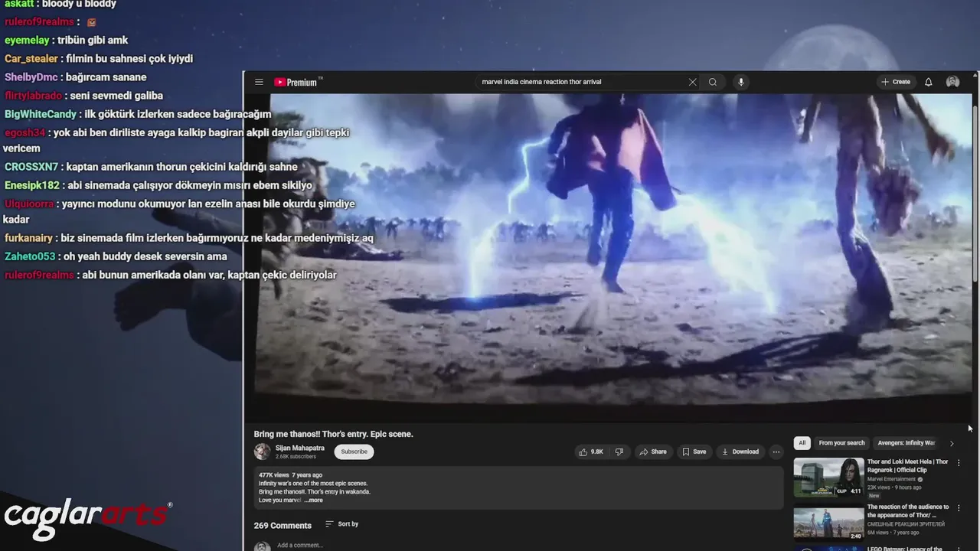Click the magnifier search button
Viewport: 980px width, 551px height.
click(713, 82)
